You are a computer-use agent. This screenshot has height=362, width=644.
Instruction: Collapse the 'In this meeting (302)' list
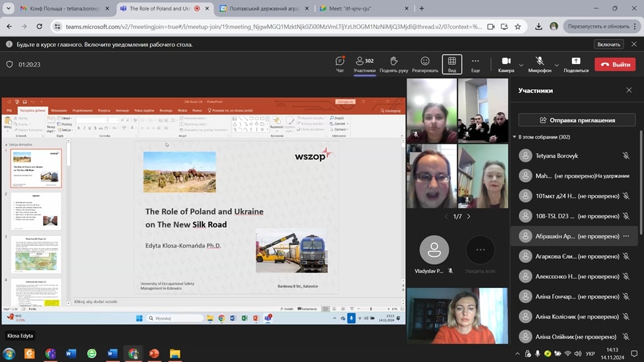pos(514,137)
